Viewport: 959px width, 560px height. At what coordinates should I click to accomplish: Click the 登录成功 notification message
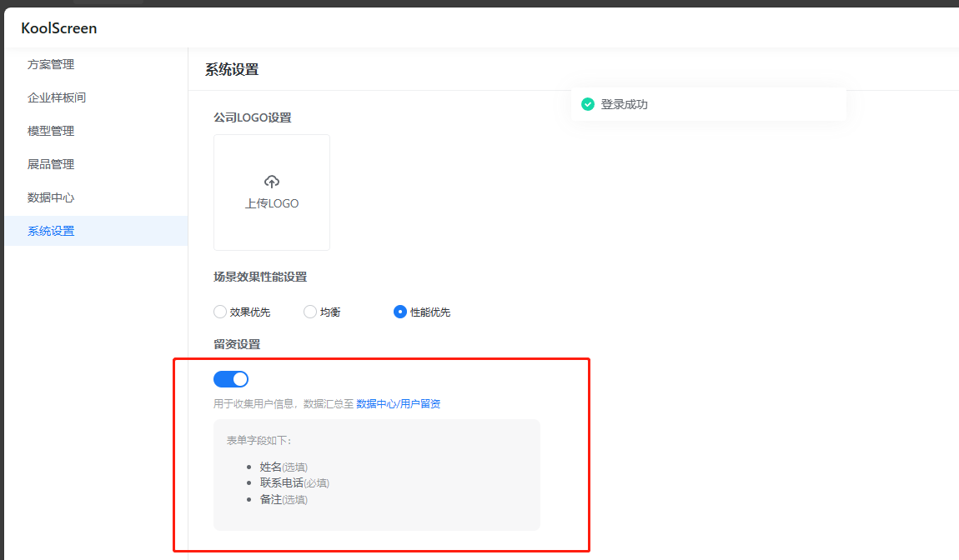[x=624, y=104]
